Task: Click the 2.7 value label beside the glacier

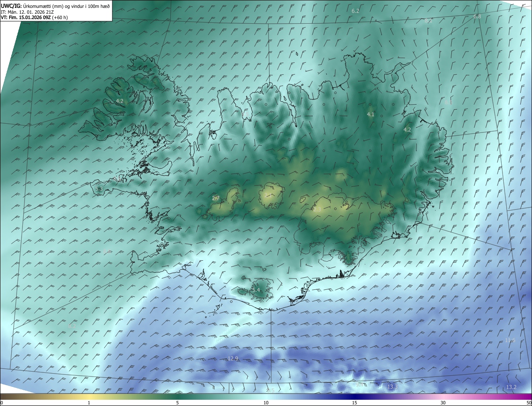Action: [215, 198]
